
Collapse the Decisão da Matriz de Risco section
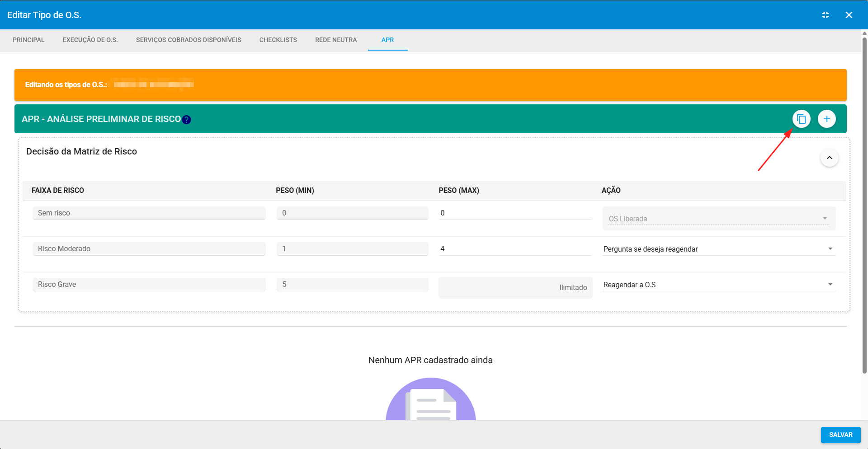pos(829,158)
